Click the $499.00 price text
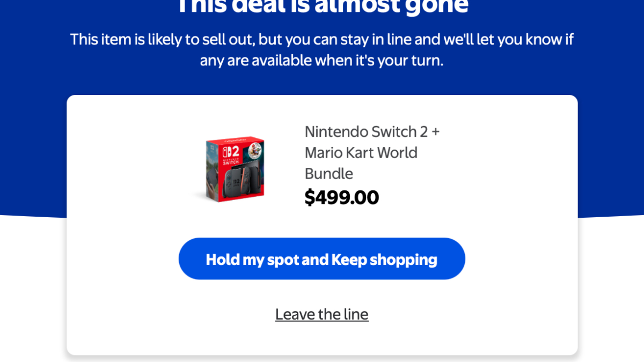Image resolution: width=644 pixels, height=362 pixels. click(x=342, y=197)
